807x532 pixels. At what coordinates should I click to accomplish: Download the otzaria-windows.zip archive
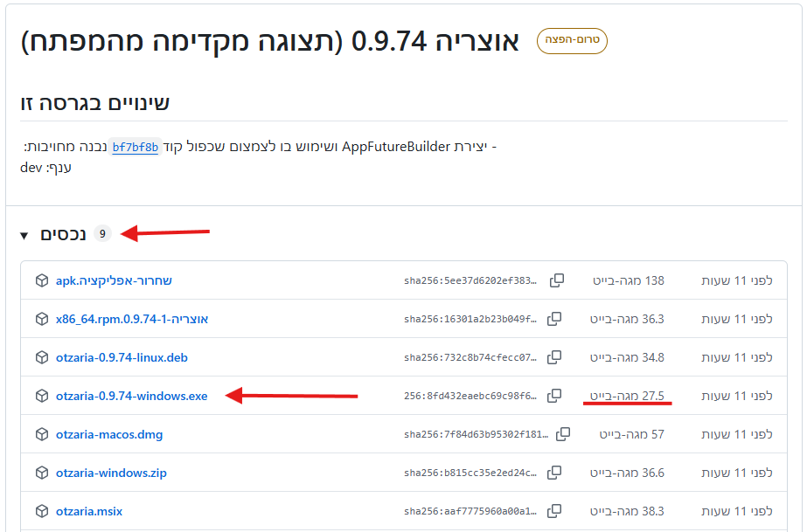pyautogui.click(x=111, y=473)
